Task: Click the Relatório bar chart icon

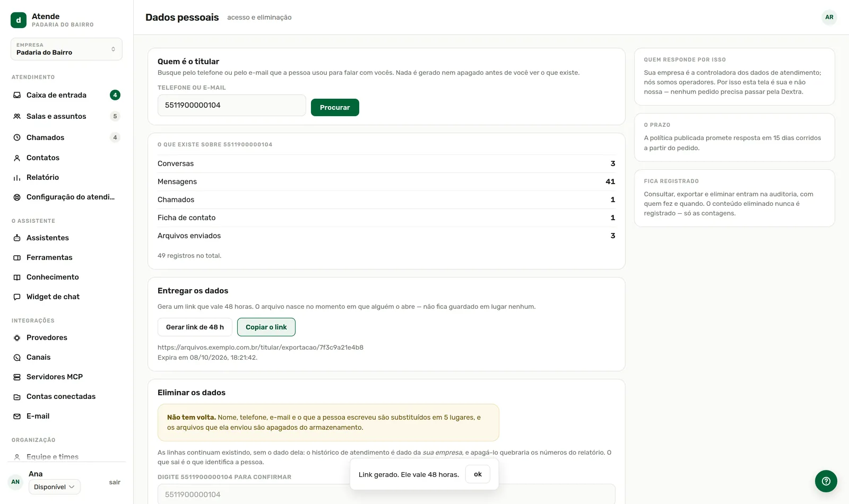Action: (17, 177)
